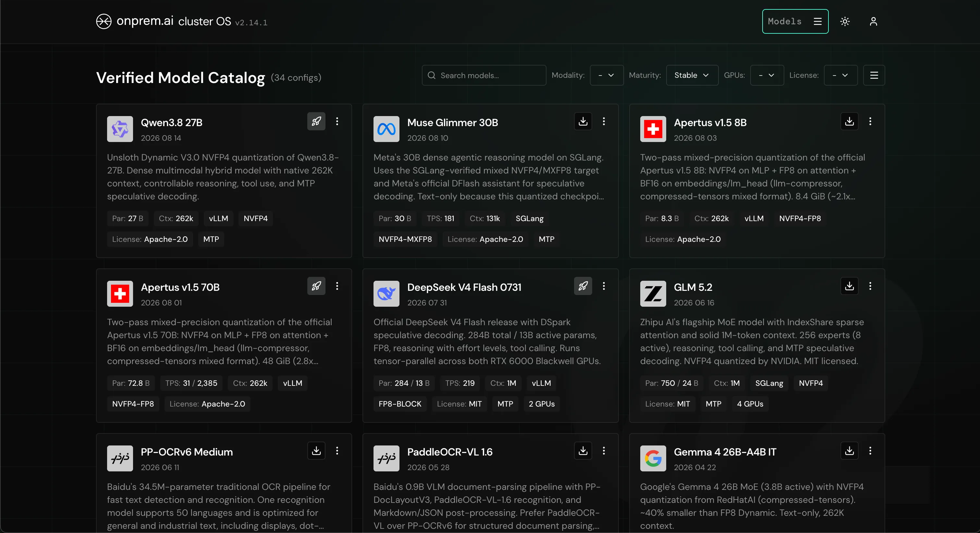Open the Gemma 4 26B-A4B IT title

[x=725, y=452]
